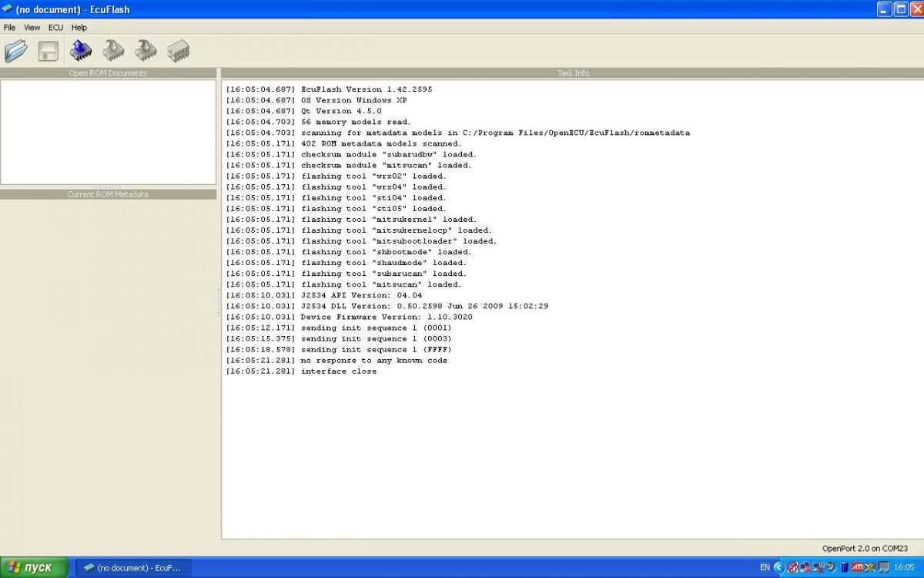
Task: Click the Current ROM Metadata panel header
Action: tap(108, 194)
